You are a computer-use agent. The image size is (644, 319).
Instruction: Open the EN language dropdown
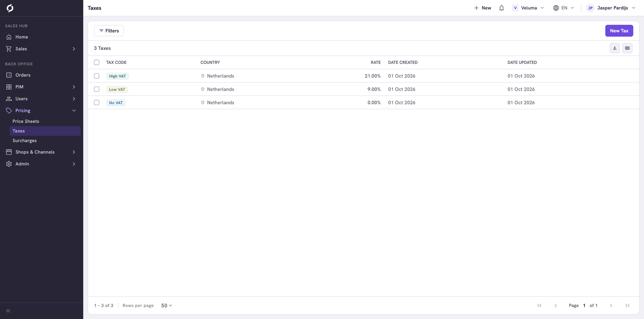point(564,8)
